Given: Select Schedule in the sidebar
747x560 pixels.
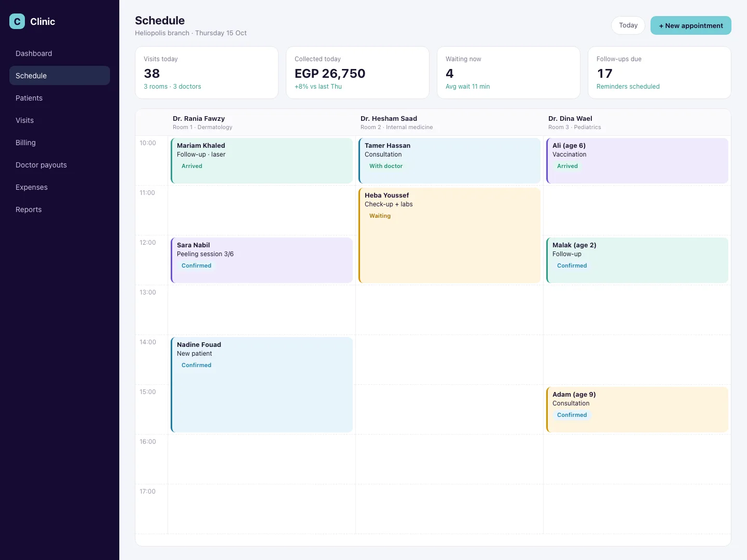Looking at the screenshot, I should 60,76.
